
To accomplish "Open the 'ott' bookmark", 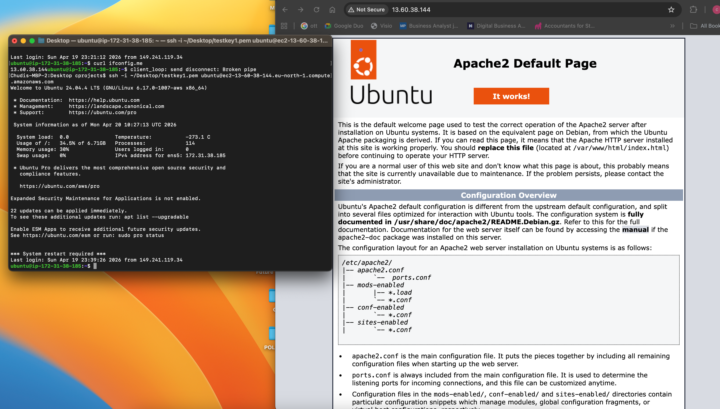I will point(309,26).
